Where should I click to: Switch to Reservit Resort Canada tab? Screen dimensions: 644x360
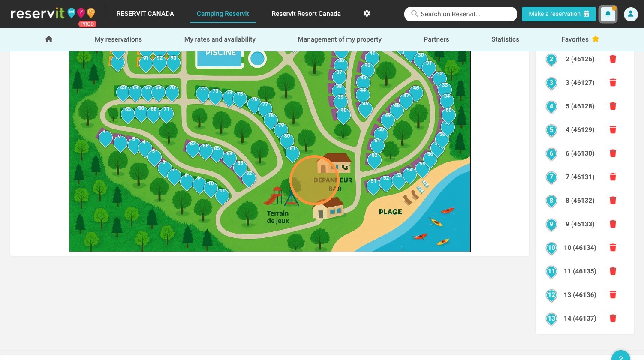coord(306,14)
